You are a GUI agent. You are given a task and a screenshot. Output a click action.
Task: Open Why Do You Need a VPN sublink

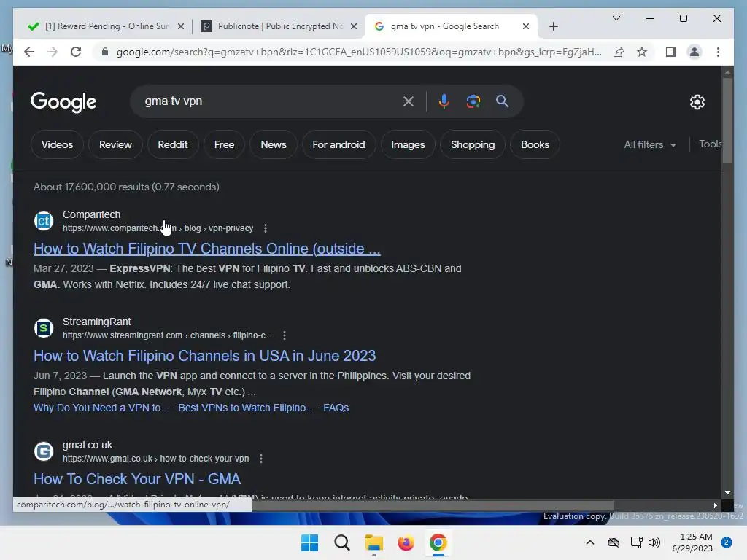(x=101, y=408)
